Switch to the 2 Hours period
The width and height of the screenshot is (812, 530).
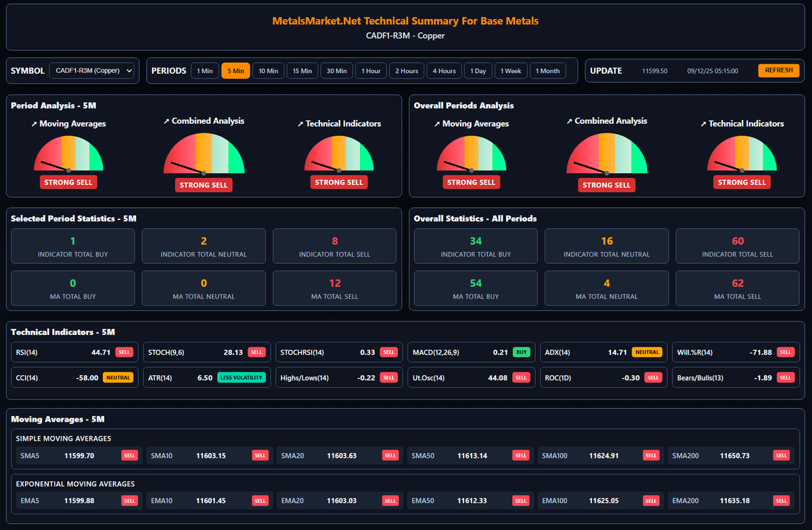[407, 70]
